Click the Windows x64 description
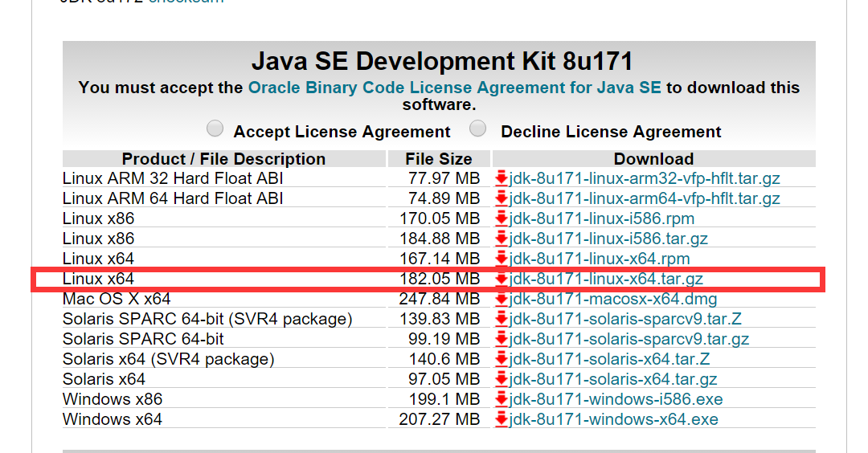The image size is (868, 453). (x=113, y=419)
